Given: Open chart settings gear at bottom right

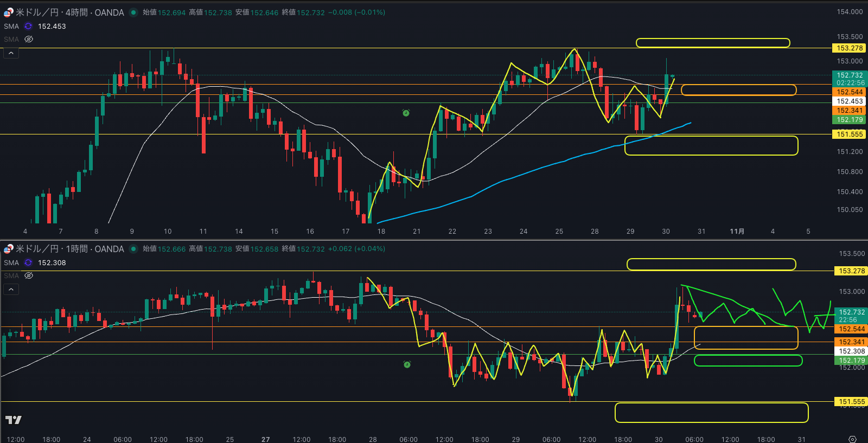Looking at the screenshot, I should click(x=852, y=439).
